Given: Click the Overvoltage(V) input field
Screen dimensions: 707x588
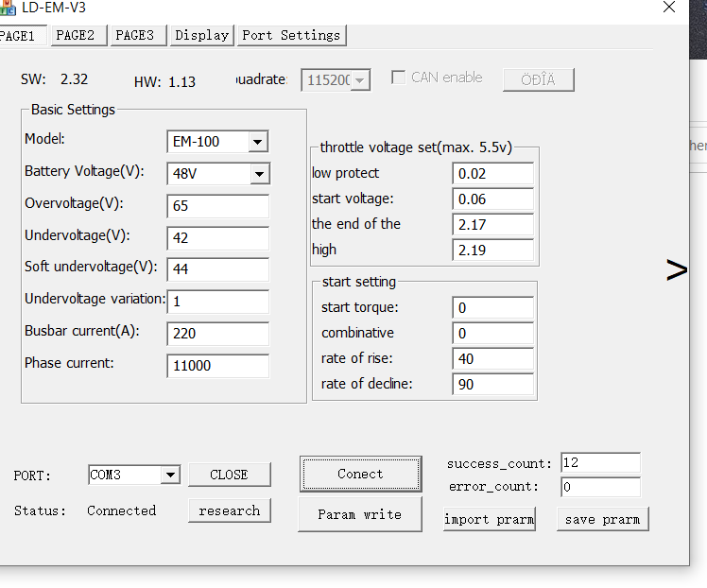Looking at the screenshot, I should (217, 206).
